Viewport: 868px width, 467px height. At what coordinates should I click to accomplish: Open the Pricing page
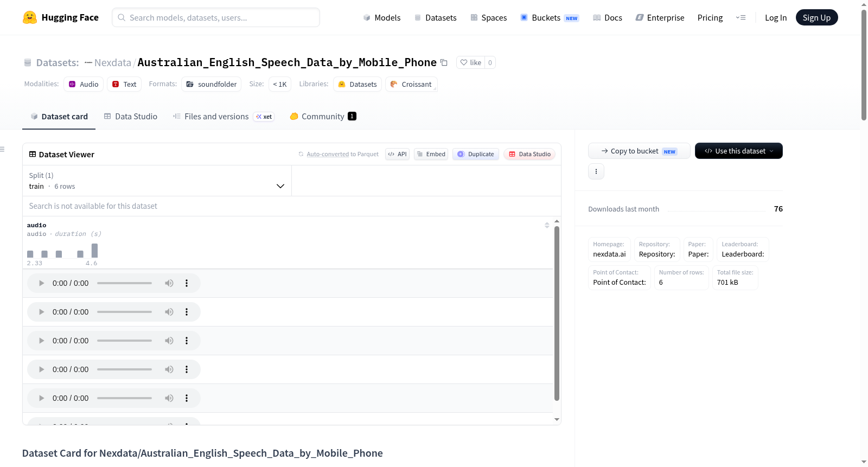[710, 17]
